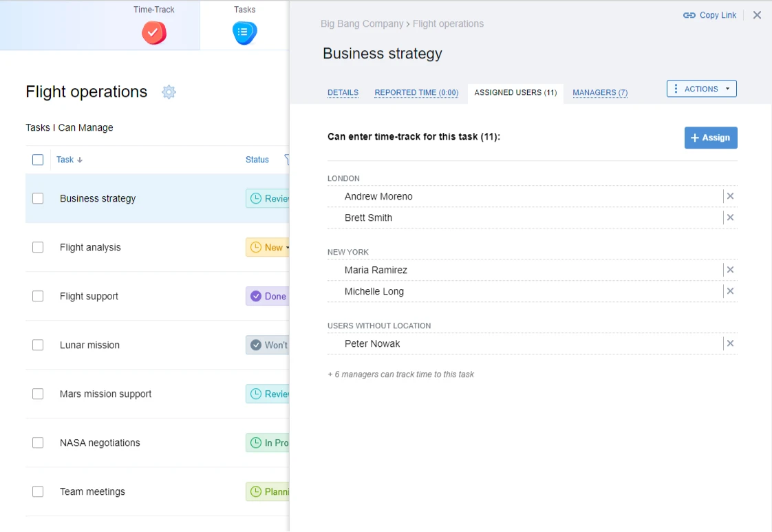
Task: Remove Peter Nowak from the task
Action: [x=730, y=344]
